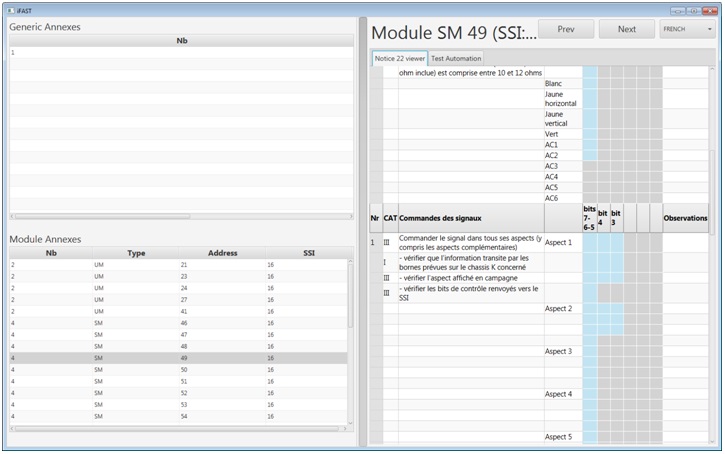Viewport: 725px width, 454px height.
Task: Click the Next button
Action: pos(627,29)
